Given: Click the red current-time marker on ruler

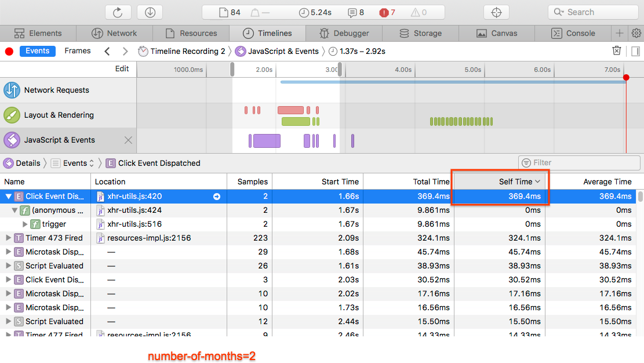Looking at the screenshot, I should point(626,77).
